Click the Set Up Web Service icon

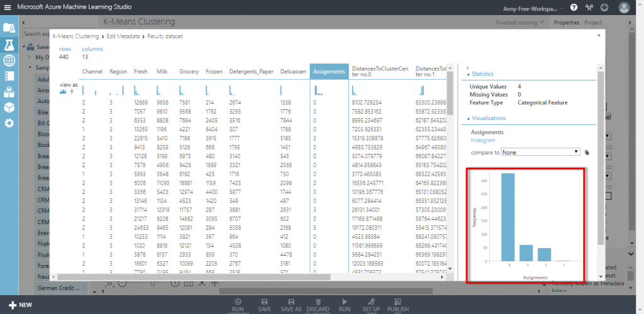[371, 301]
